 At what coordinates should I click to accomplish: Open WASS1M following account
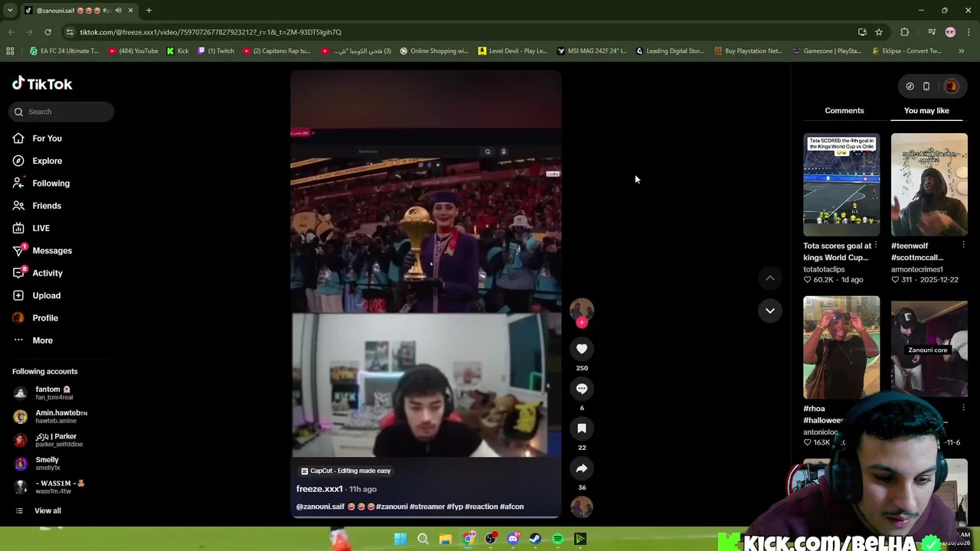tap(49, 487)
